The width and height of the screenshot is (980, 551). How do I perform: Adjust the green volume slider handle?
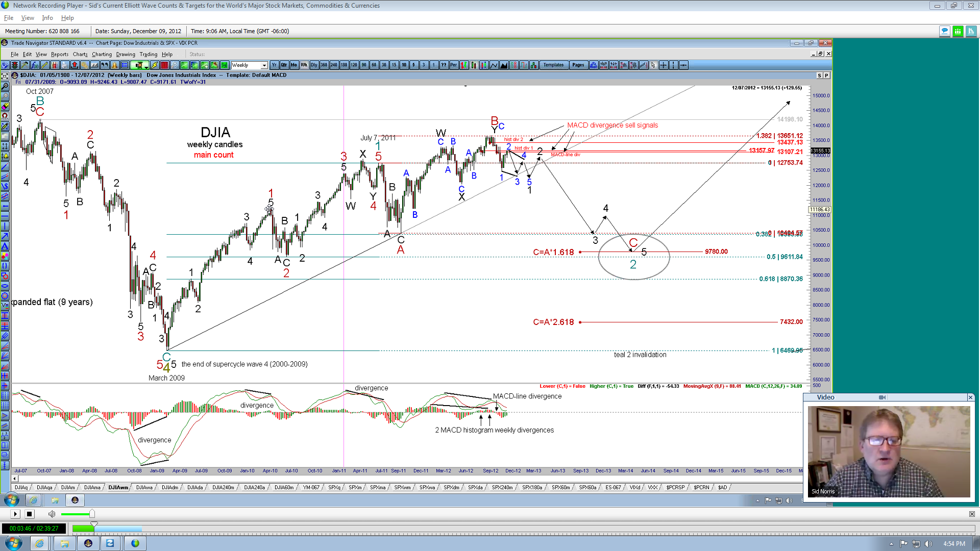(92, 514)
